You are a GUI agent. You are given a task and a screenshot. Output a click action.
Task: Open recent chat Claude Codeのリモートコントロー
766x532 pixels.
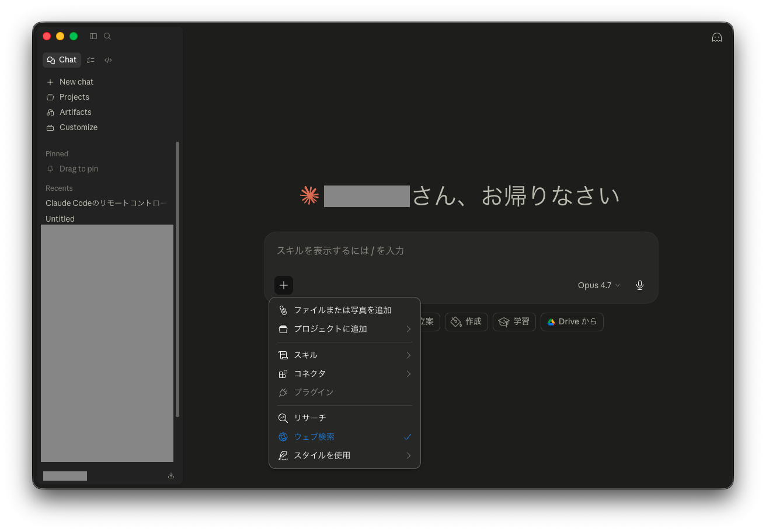107,203
